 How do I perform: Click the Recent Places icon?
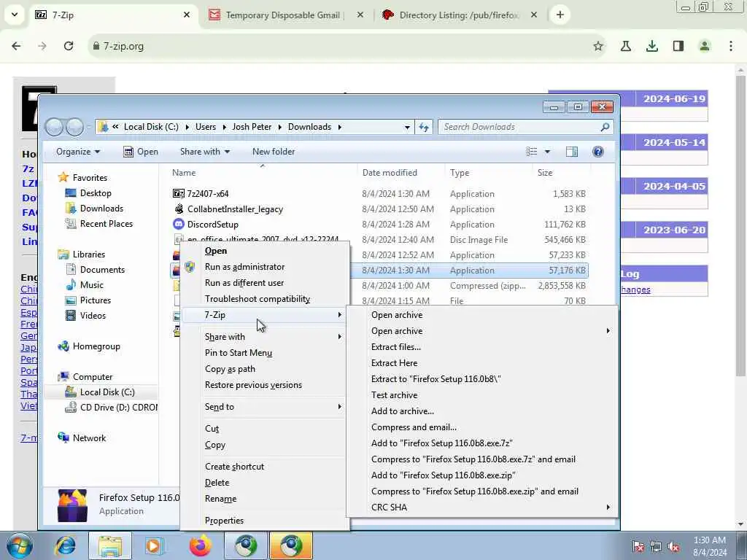tap(71, 223)
